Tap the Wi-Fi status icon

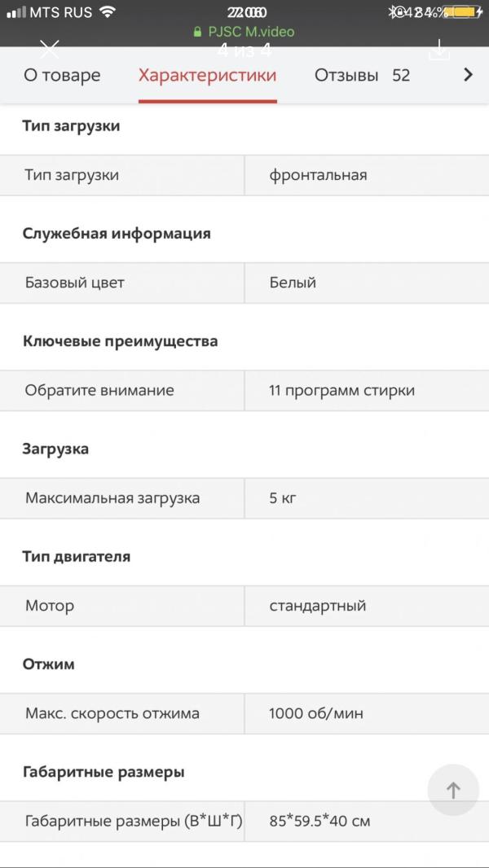click(107, 12)
